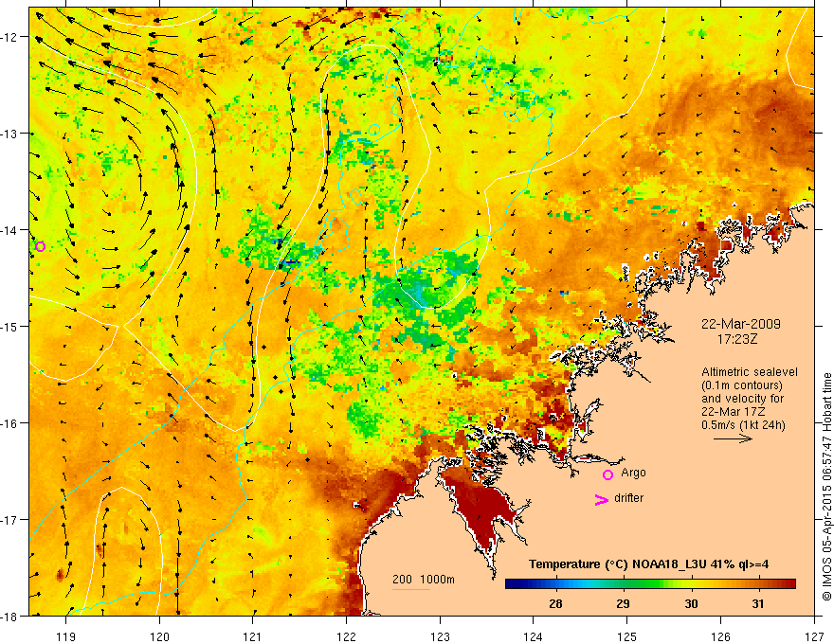The image size is (834, 644).
Task: Click longitude axis label '120'
Action: [x=159, y=636]
